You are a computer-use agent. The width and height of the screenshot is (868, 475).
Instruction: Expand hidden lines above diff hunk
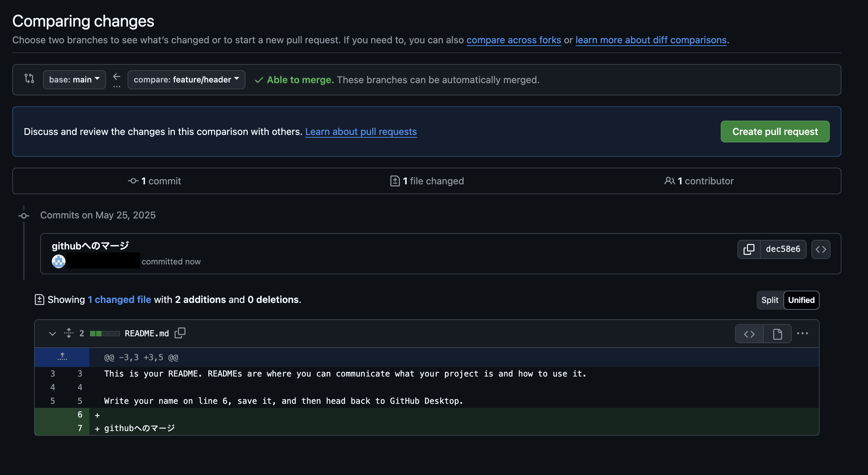(62, 357)
